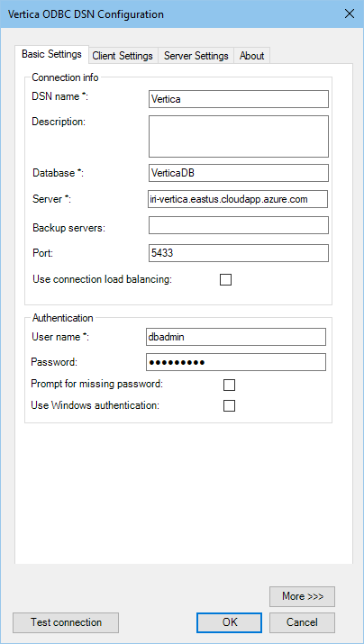
Task: Select the About tab
Action: pos(252,56)
